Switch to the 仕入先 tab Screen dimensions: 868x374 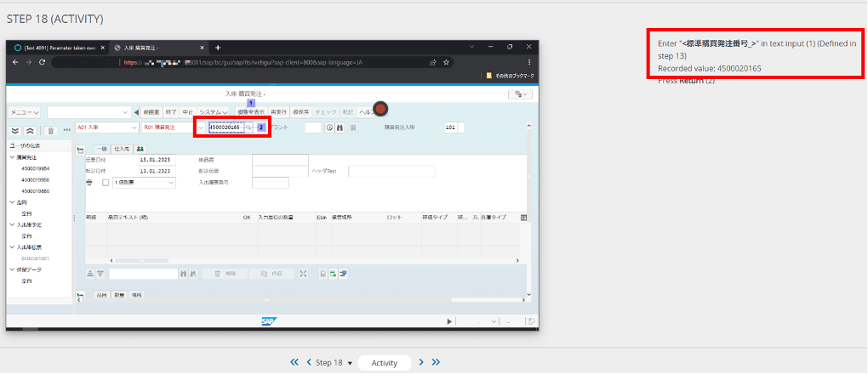pos(122,149)
